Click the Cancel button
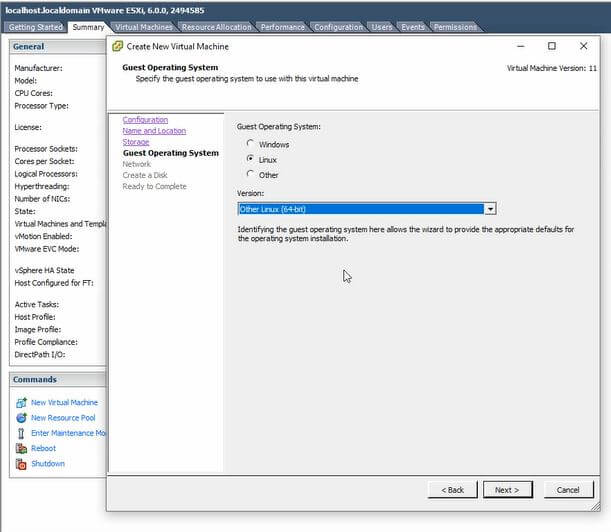 pyautogui.click(x=568, y=490)
